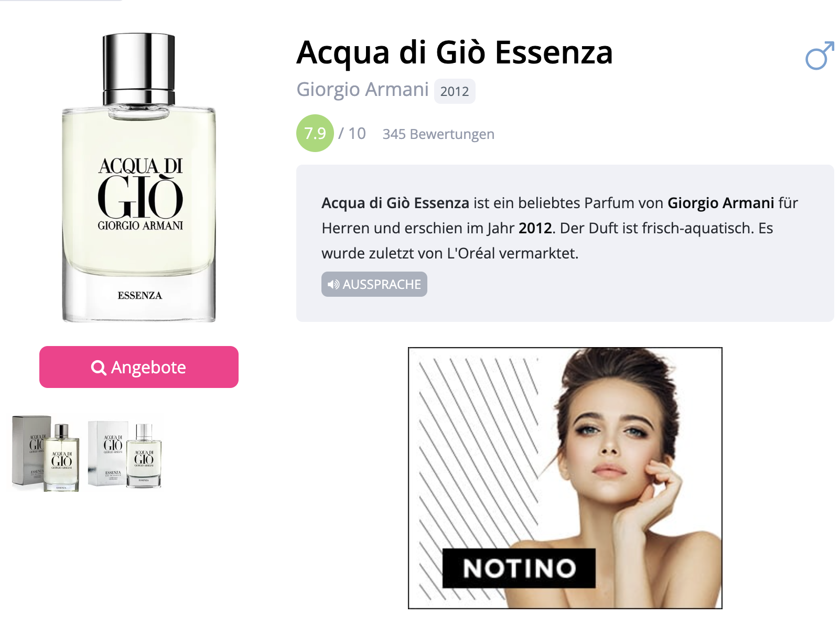The height and width of the screenshot is (626, 840).
Task: Open the large Acqua di Giò bottle image
Action: tap(139, 178)
